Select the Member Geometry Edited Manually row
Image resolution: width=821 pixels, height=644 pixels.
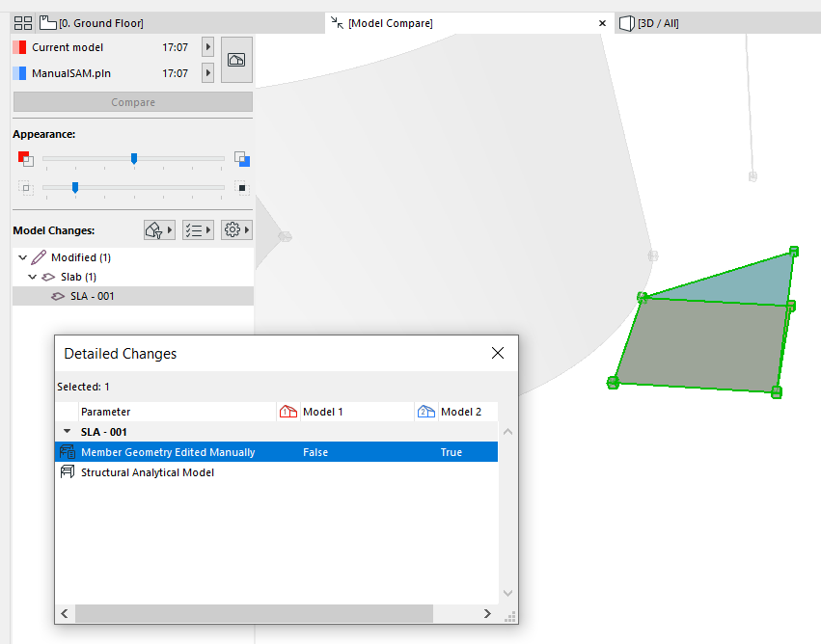coord(277,452)
